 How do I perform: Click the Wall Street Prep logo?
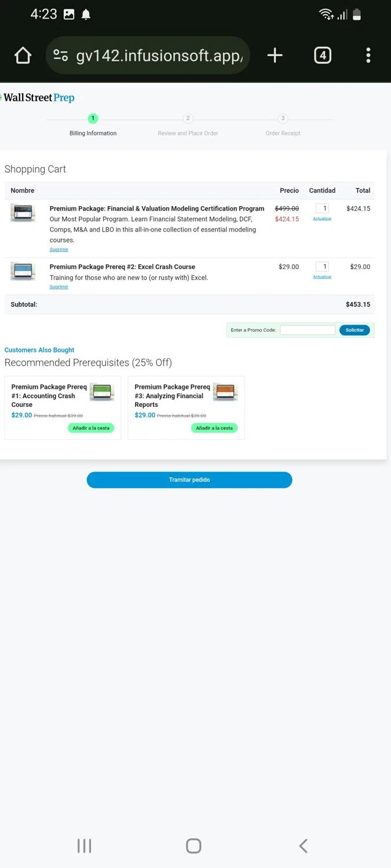(x=39, y=98)
